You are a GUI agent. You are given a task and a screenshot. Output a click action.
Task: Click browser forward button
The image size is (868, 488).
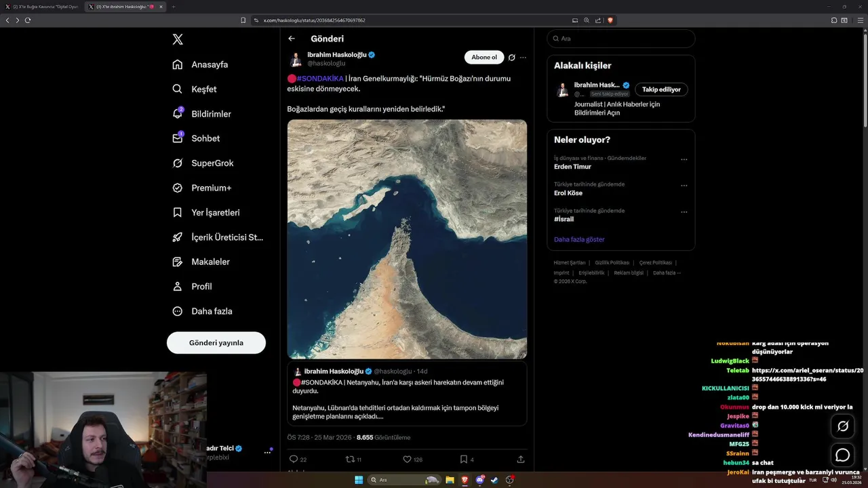[18, 20]
